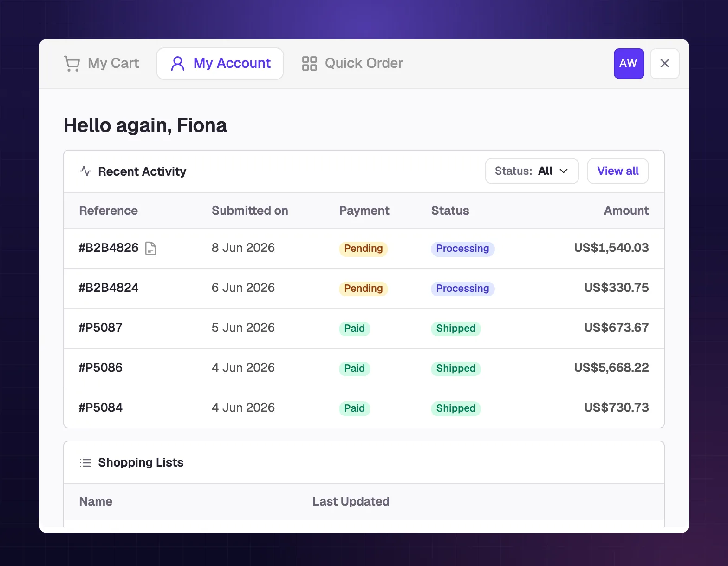Click the amount US$5,668.22
The image size is (728, 566).
click(611, 368)
